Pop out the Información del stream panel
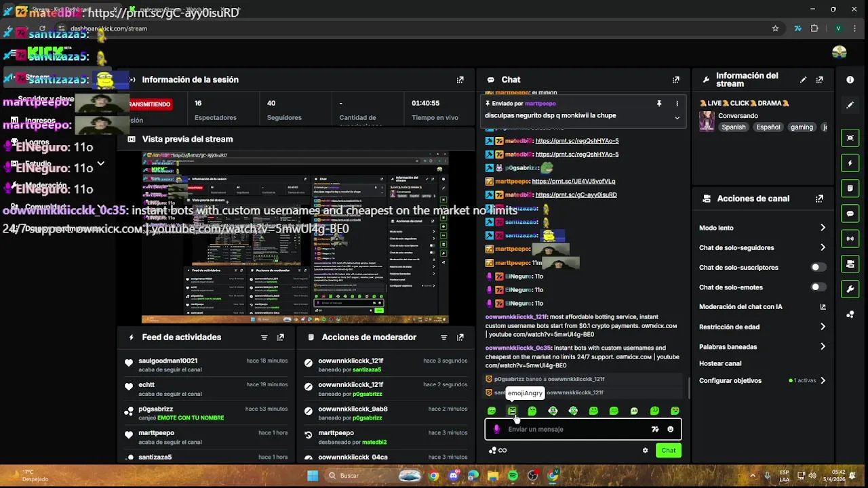Image resolution: width=868 pixels, height=488 pixels. (x=820, y=79)
